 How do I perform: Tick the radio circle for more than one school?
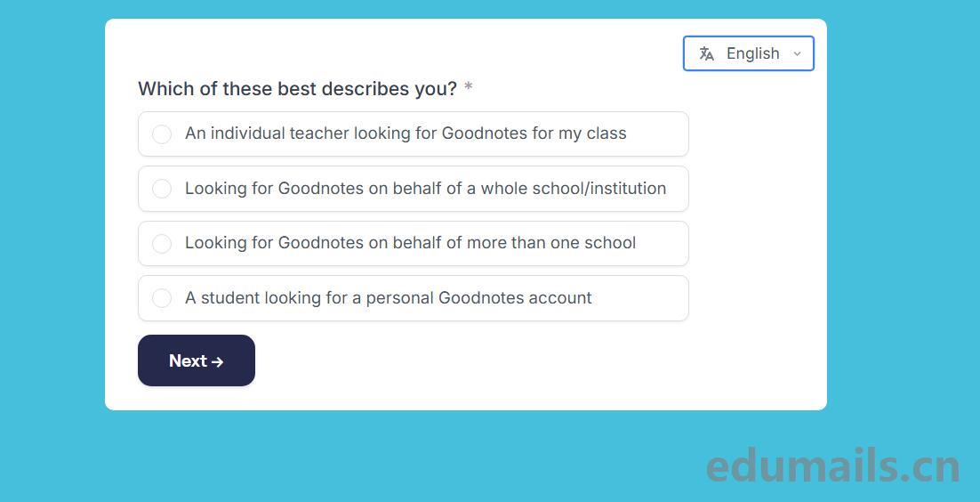(162, 244)
